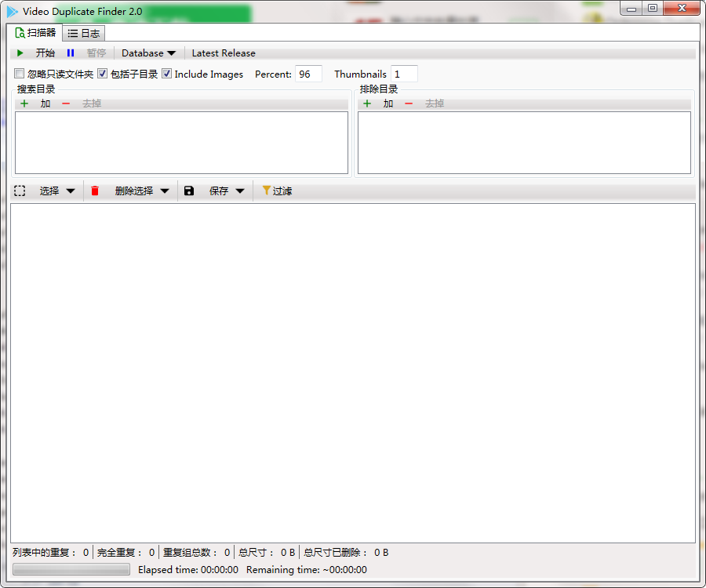This screenshot has height=588, width=706.
Task: Click red minus icon in 搜索目录 panel
Action: (x=66, y=103)
